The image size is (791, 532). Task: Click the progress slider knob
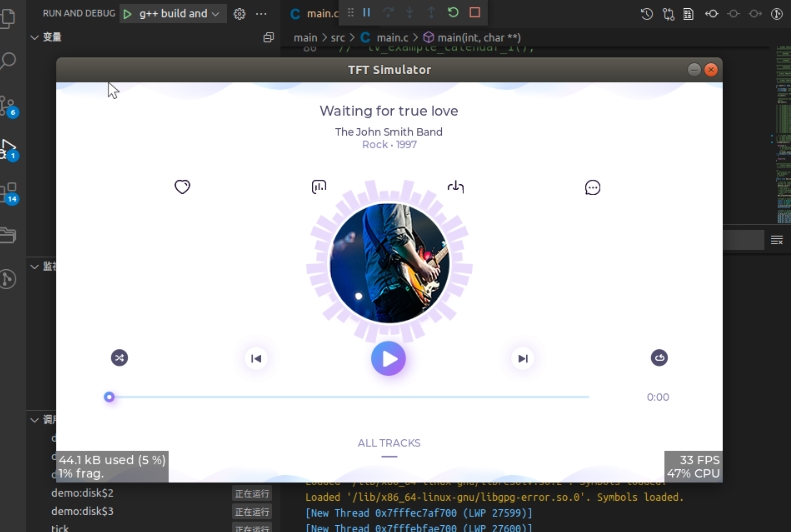coord(109,397)
